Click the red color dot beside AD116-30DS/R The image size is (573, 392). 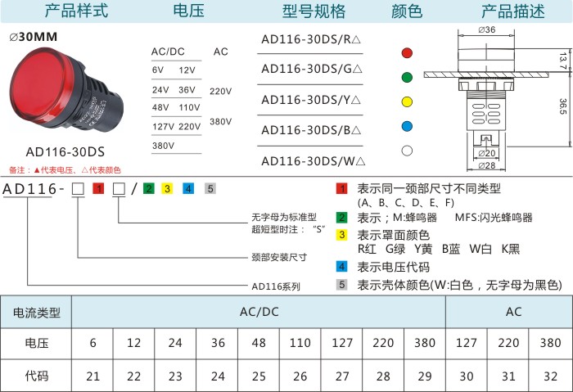pyautogui.click(x=406, y=53)
